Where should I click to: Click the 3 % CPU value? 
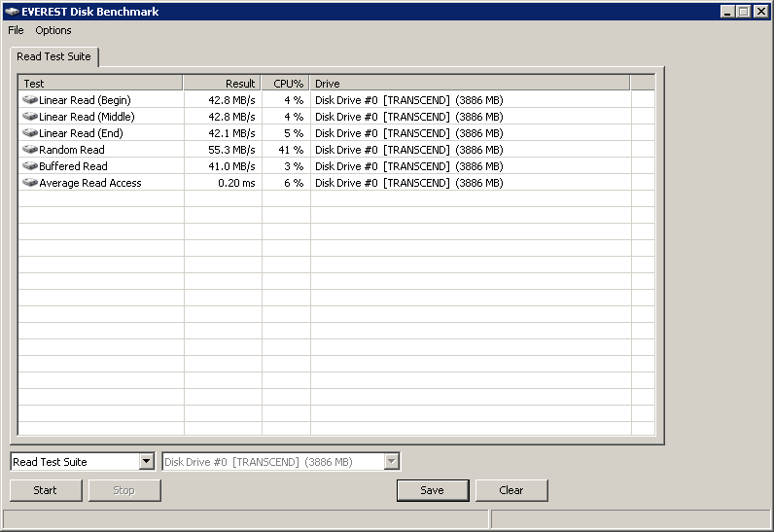(294, 166)
